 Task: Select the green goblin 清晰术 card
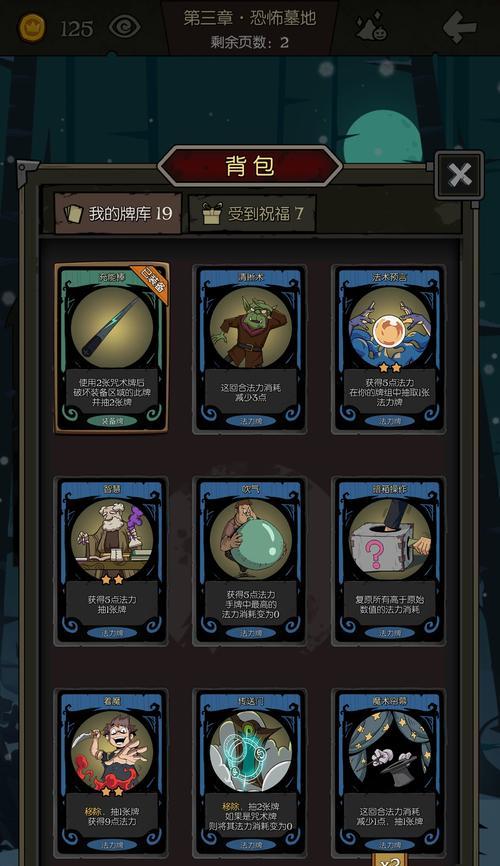[250, 349]
